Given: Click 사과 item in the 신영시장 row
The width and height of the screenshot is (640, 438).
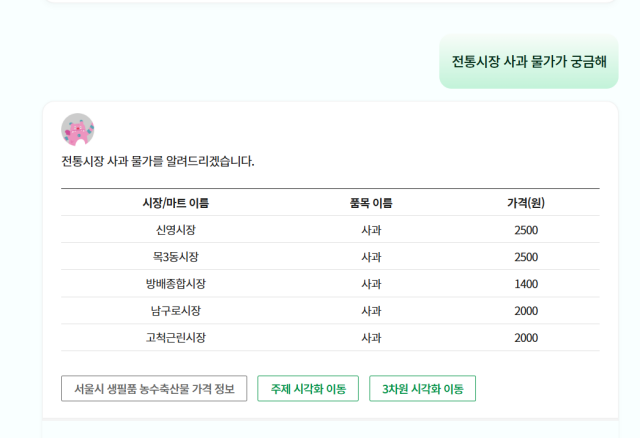Looking at the screenshot, I should pos(371,230).
